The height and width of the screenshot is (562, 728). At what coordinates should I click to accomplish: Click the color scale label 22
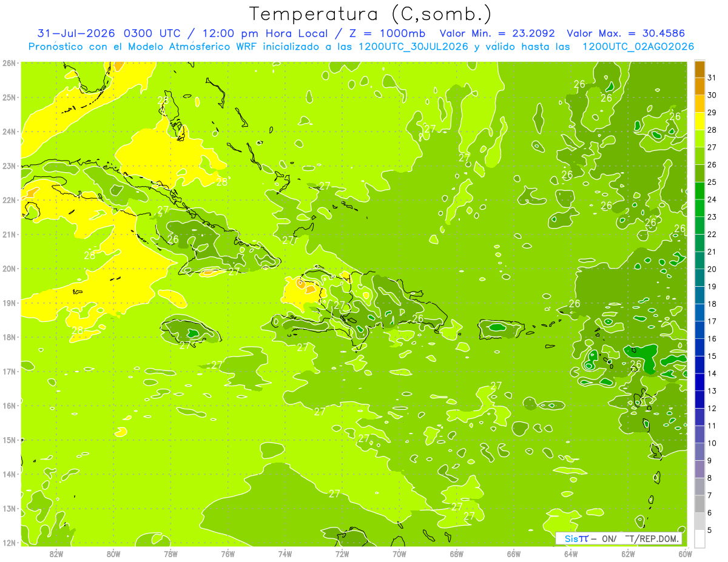pyautogui.click(x=712, y=234)
